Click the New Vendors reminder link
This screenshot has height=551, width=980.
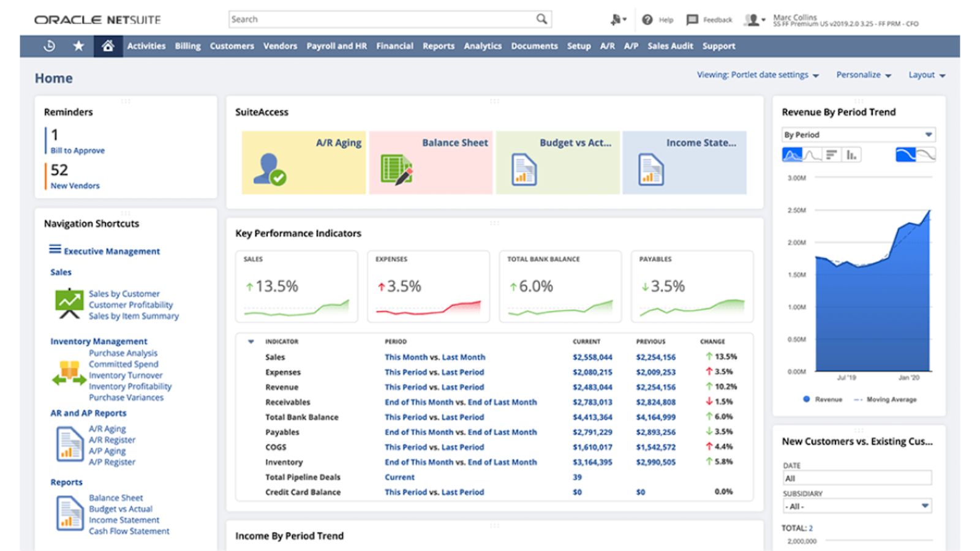[x=74, y=186]
